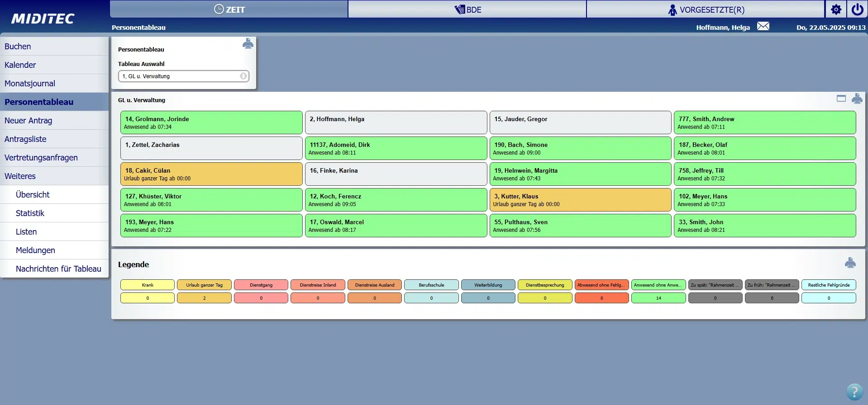Open employee tile 18, Cakir, Cülan
This screenshot has width=868, height=405.
point(211,174)
